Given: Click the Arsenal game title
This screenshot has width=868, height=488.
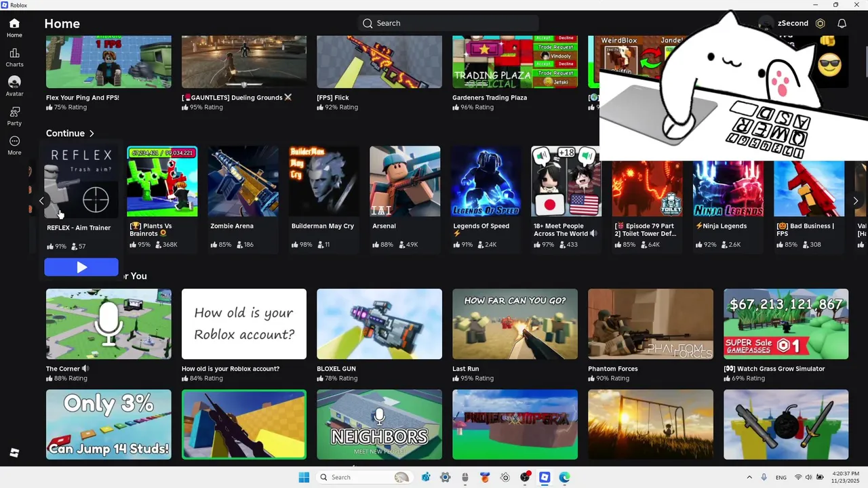Looking at the screenshot, I should coord(384,226).
